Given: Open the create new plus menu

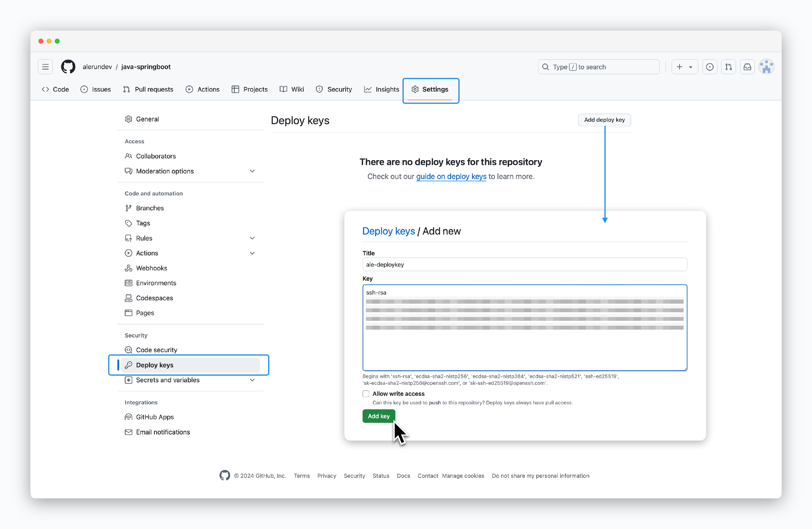Looking at the screenshot, I should coord(684,67).
